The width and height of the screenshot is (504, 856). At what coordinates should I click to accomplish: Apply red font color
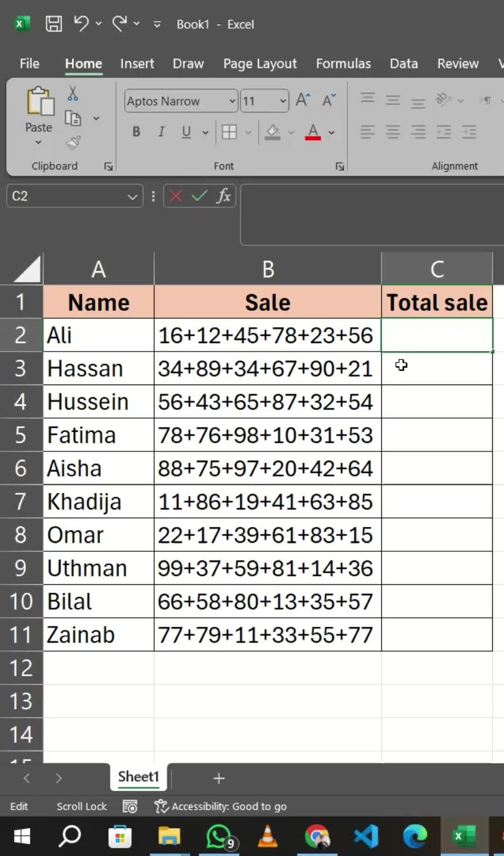tap(313, 132)
